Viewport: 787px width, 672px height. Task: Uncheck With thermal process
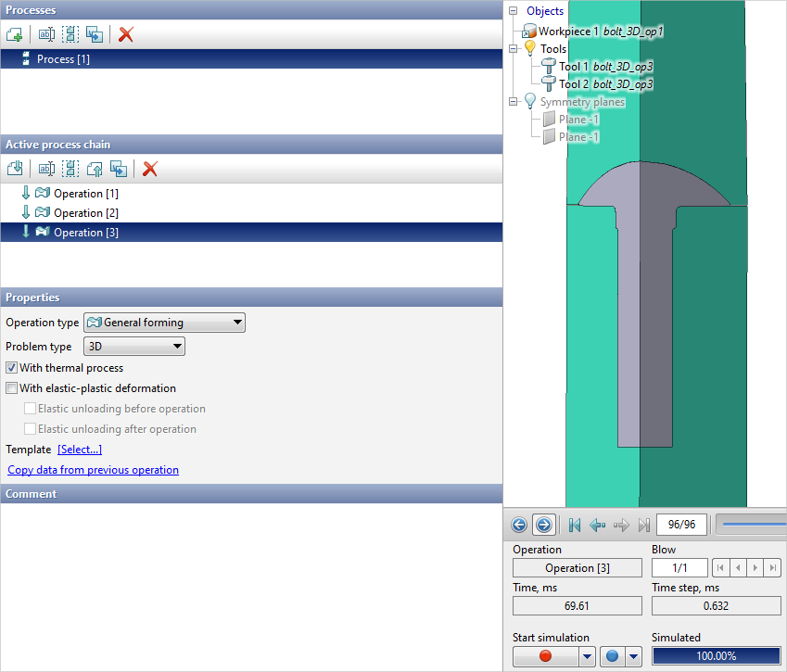point(12,368)
